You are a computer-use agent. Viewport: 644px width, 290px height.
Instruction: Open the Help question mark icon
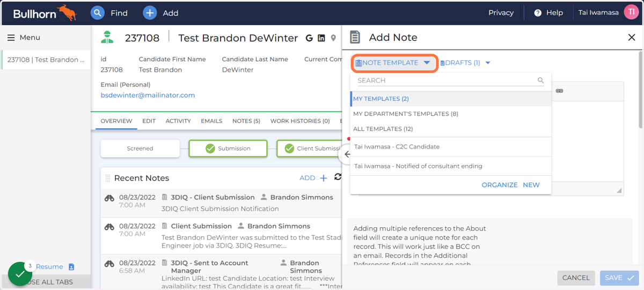pos(538,13)
